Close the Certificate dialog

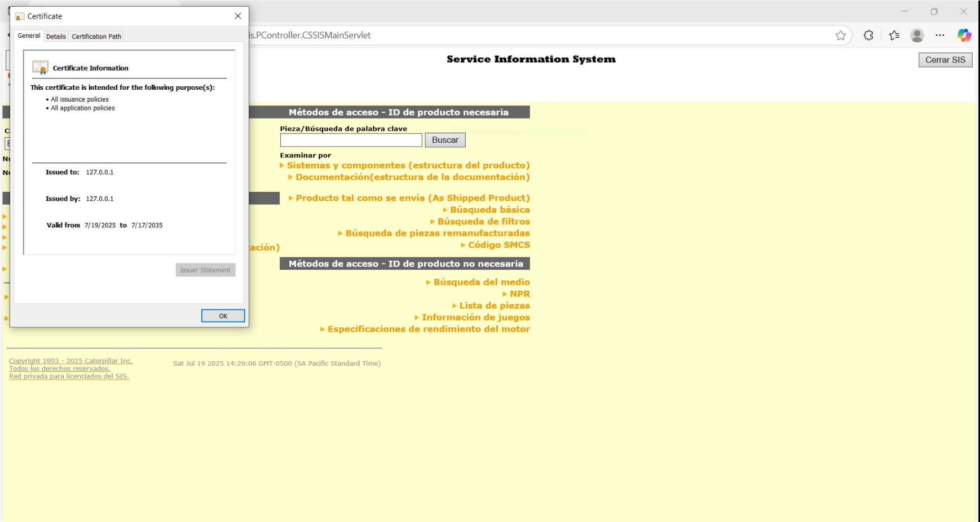click(x=238, y=16)
